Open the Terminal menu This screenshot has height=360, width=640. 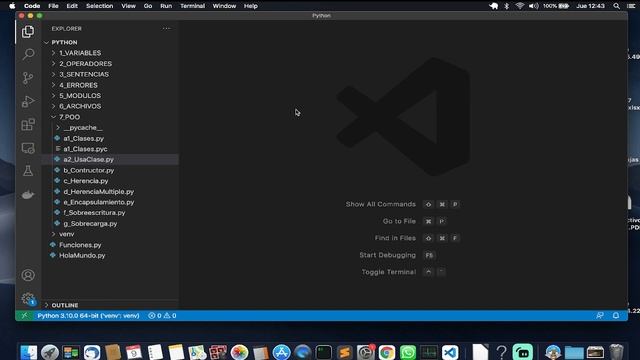pos(192,6)
